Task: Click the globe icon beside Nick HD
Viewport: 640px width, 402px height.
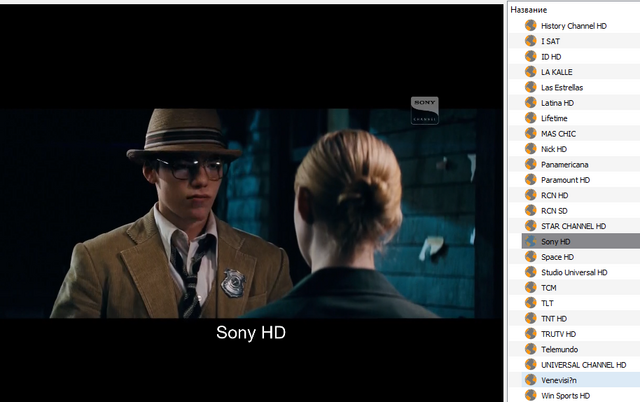Action: pos(531,149)
